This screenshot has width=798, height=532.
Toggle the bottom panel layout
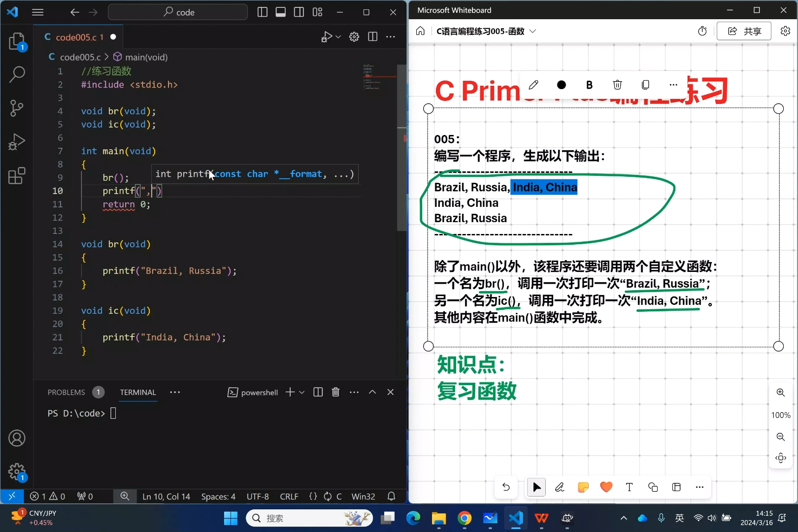coord(281,12)
